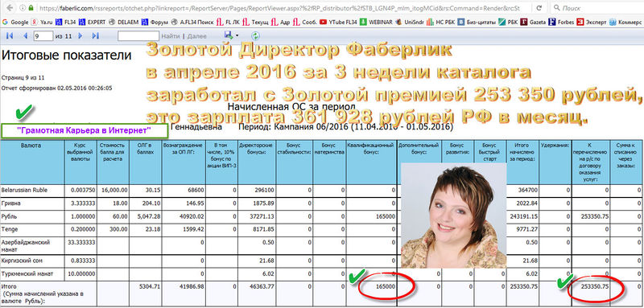Screen dimensions: 644x308
Task: Open the export format dropdown (floppy disk icon)
Action: (x=231, y=35)
